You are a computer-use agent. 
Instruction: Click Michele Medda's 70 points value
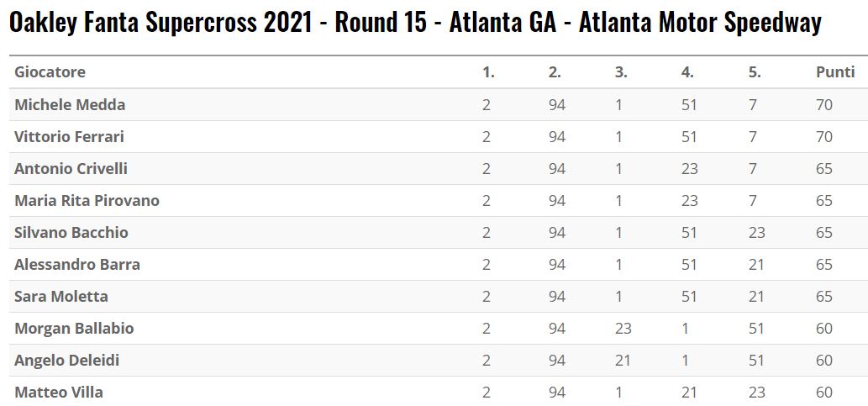824,104
